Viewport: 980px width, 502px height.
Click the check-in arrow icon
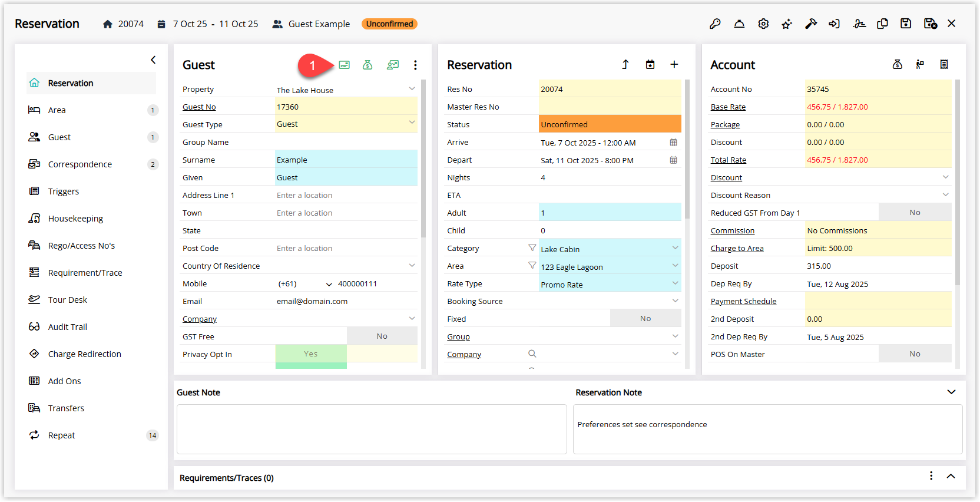[x=835, y=24]
